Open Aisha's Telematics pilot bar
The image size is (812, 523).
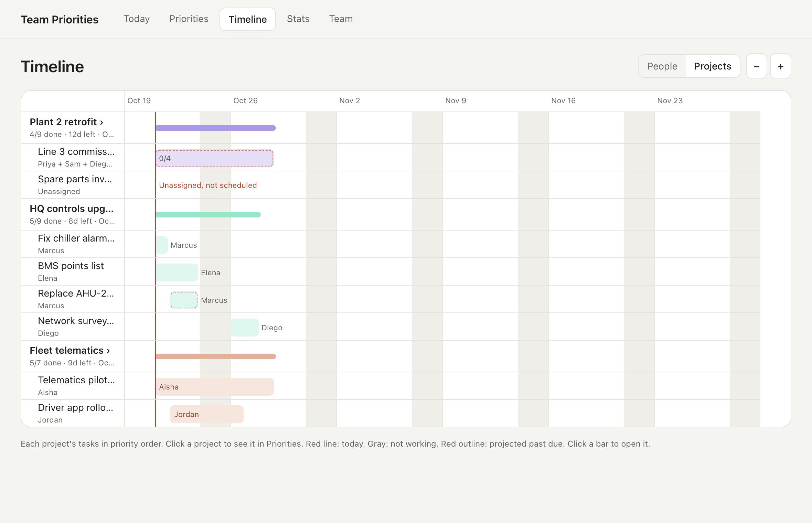[215, 387]
